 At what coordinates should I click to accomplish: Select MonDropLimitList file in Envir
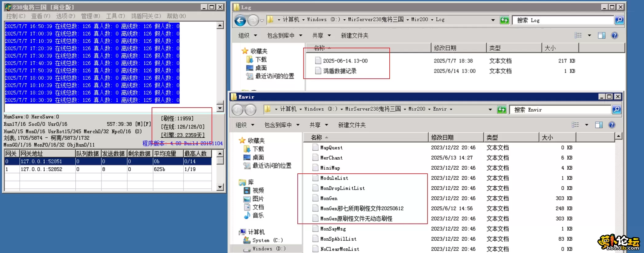tap(343, 188)
